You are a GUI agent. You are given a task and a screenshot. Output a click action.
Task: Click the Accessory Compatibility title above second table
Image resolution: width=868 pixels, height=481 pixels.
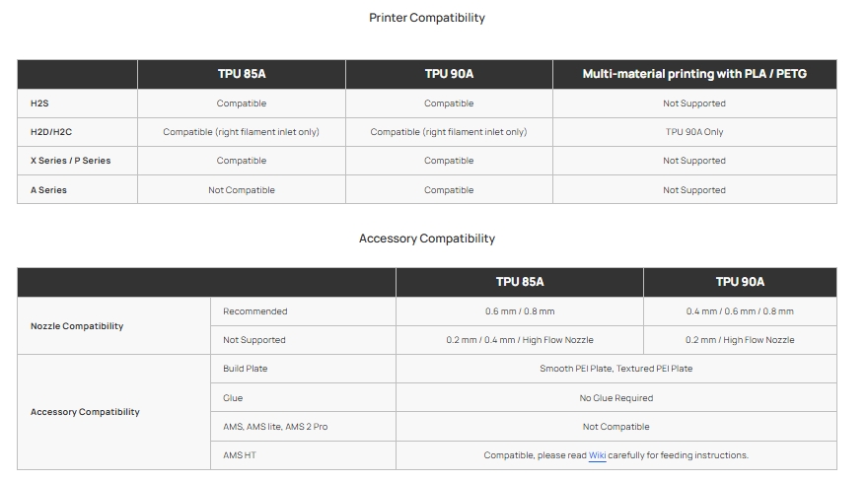[x=427, y=239]
